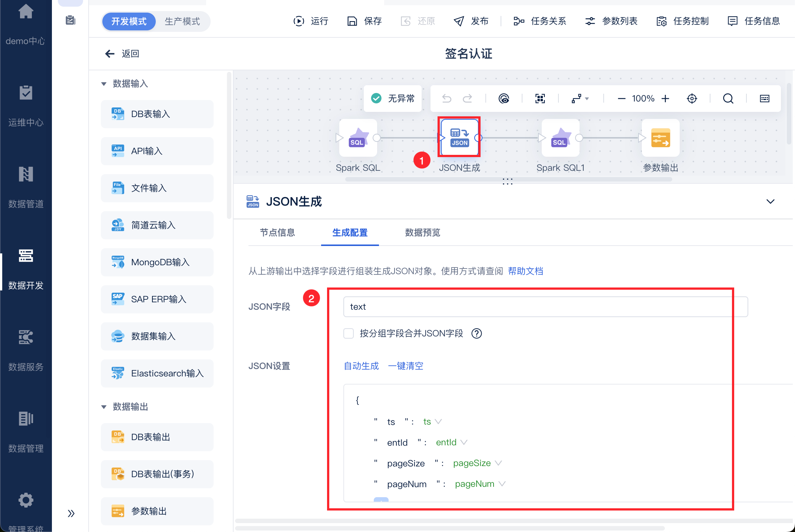Screen dimensions: 795x532
Task: Switch to 开发模式 mode toggle
Action: (x=129, y=21)
